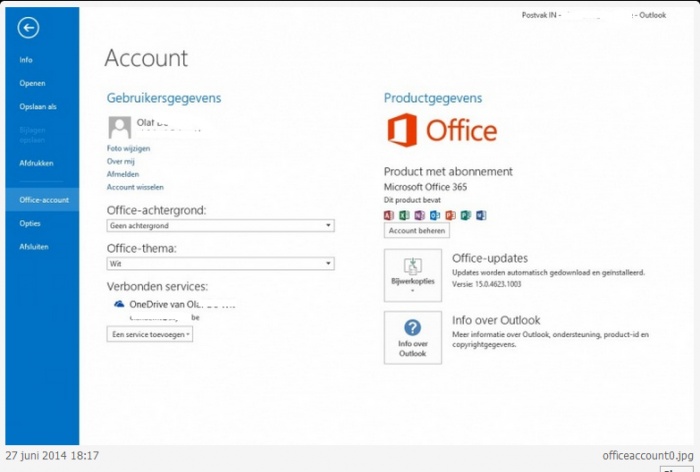The image size is (700, 472).
Task: Click the Product met abonnement heading
Action: tap(448, 171)
